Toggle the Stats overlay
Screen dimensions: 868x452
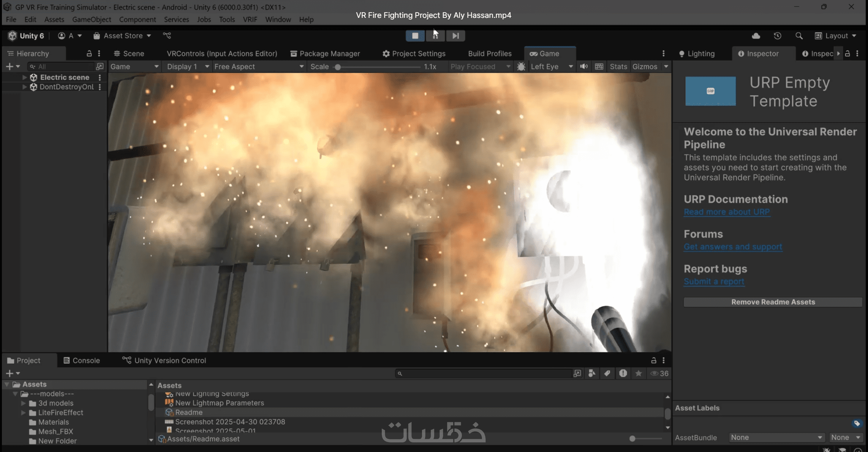tap(618, 67)
